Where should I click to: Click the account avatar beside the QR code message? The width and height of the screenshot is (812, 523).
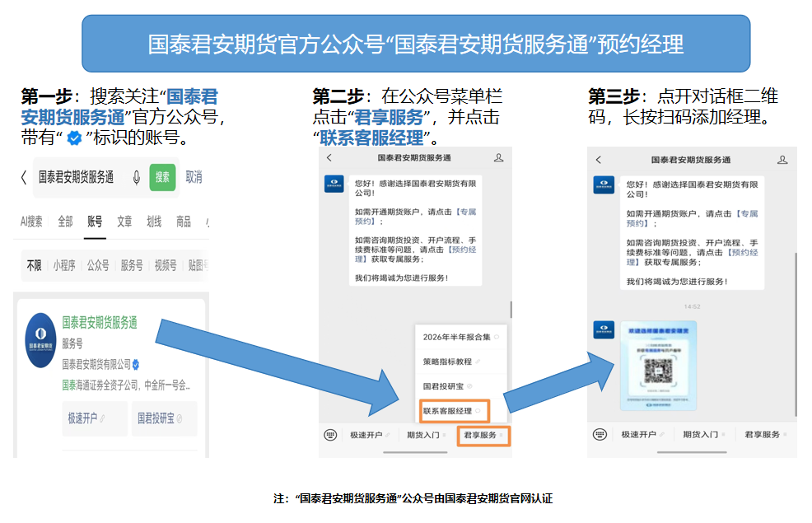604,329
